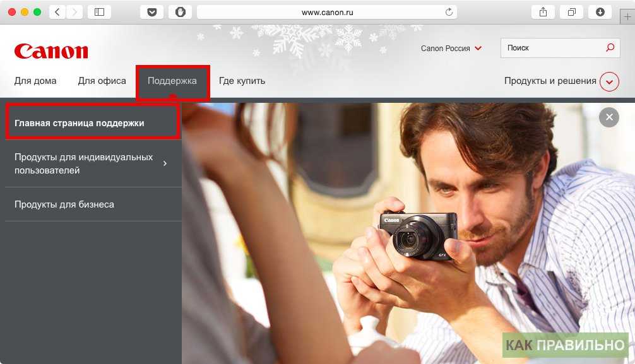
Task: Click the Safari back navigation arrow
Action: coord(57,12)
